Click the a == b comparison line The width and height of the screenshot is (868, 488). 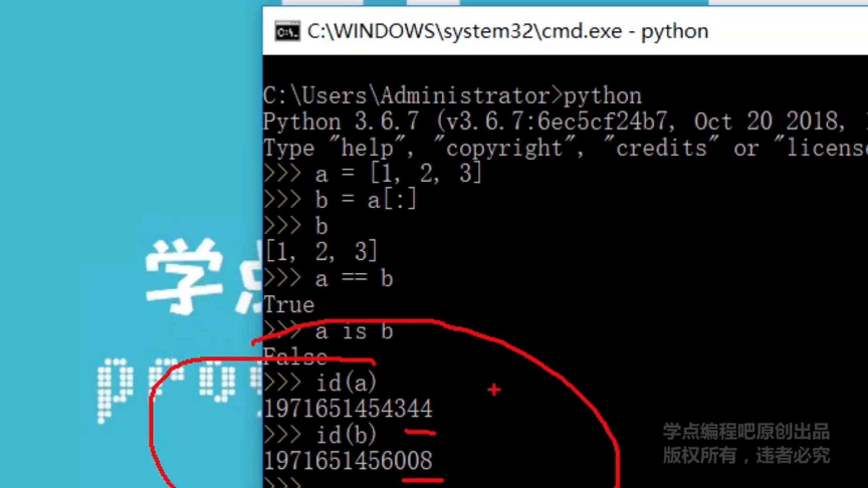pos(329,279)
